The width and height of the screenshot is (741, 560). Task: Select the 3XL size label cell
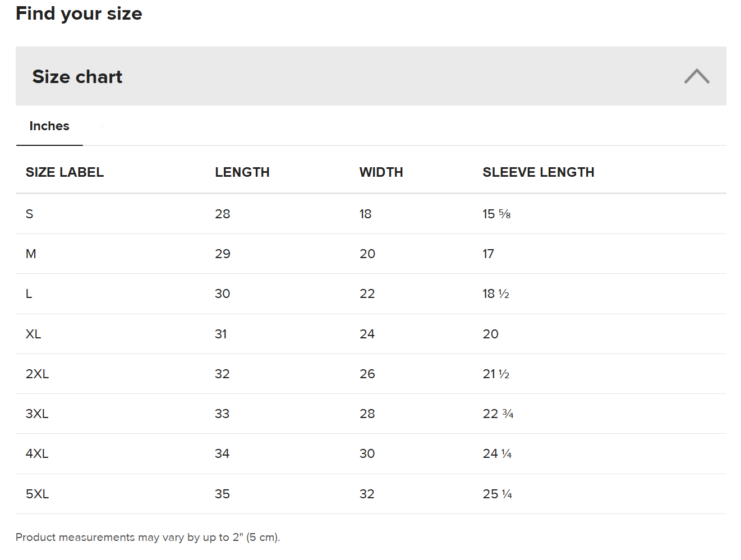click(x=37, y=414)
